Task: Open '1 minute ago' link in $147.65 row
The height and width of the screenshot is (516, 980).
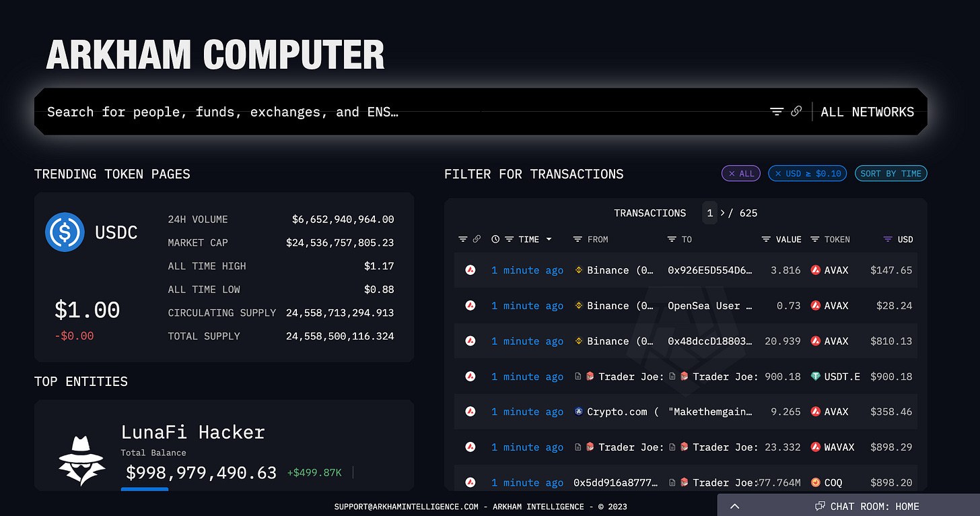Action: coord(527,270)
